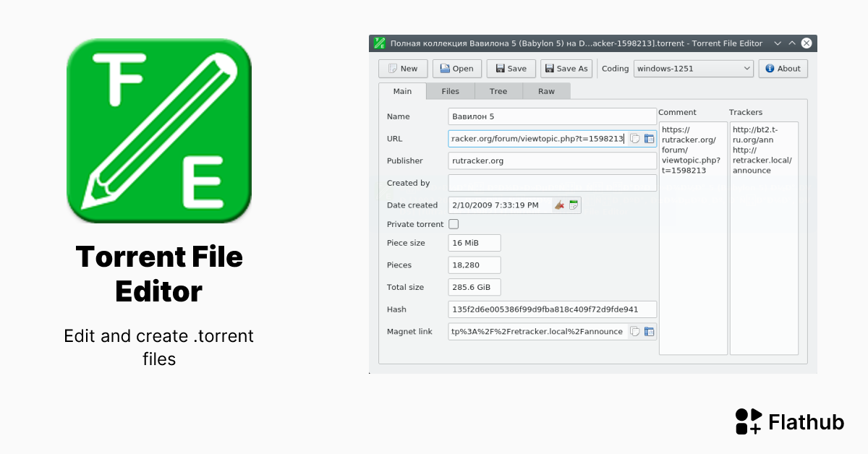Switch to the Raw tab
Screen dimensions: 868x454
click(546, 91)
